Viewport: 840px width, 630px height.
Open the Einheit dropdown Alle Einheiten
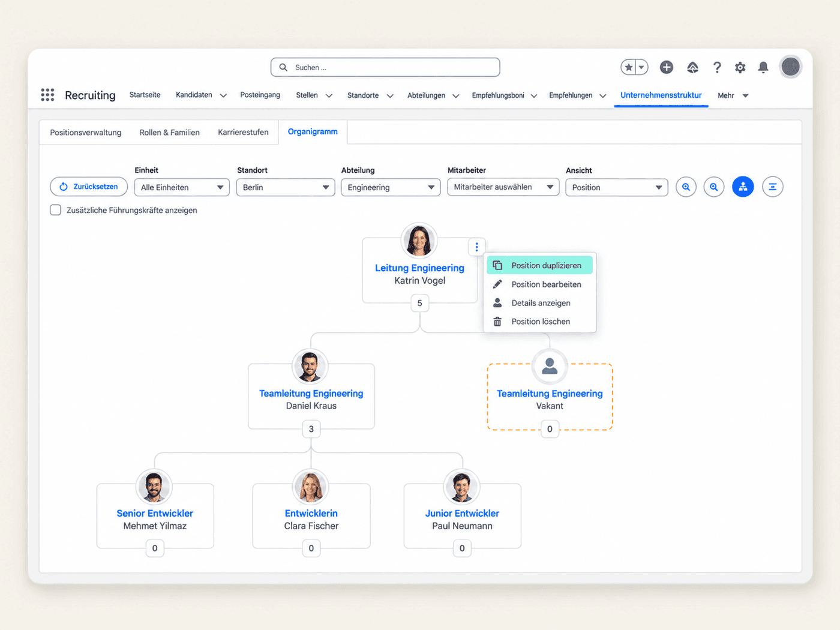pyautogui.click(x=182, y=187)
